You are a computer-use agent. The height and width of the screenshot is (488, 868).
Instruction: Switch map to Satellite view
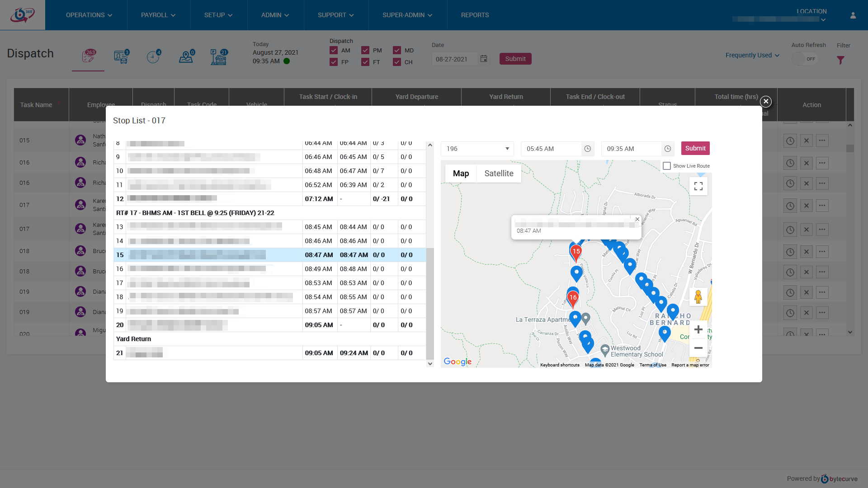coord(499,174)
